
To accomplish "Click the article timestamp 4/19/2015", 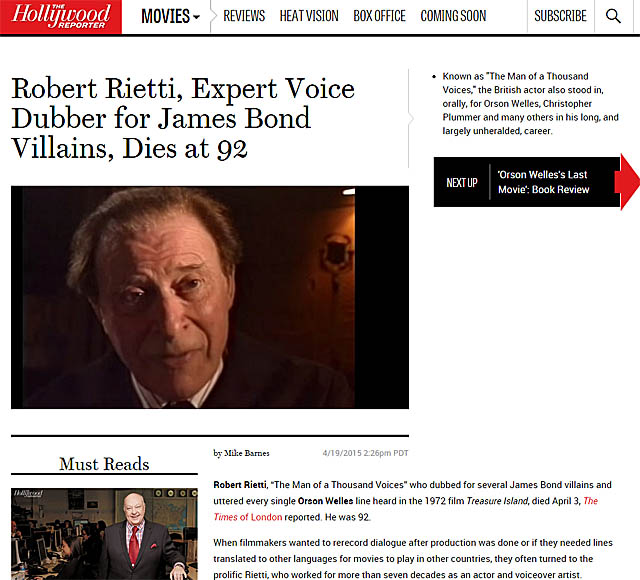I will coord(365,453).
